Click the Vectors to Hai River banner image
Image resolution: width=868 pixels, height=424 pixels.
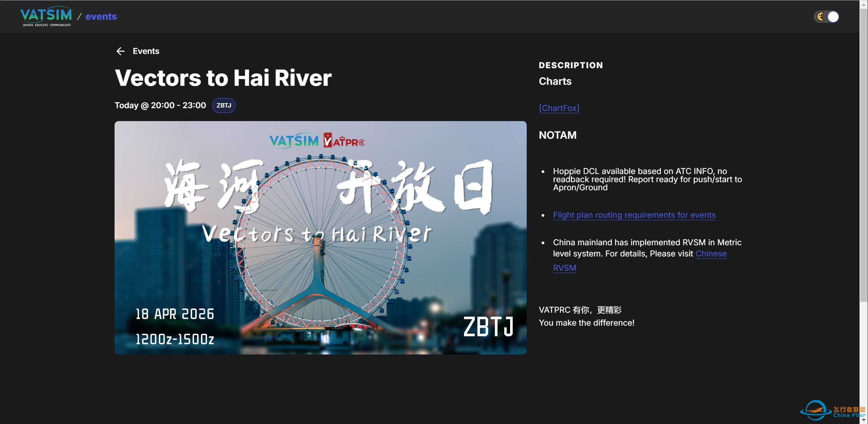click(x=320, y=238)
